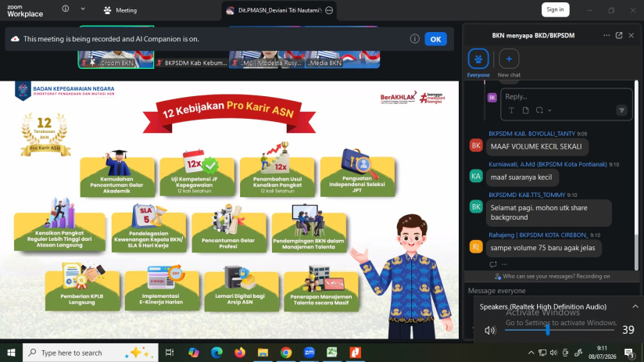Open the recording info icon in banner
The image size is (644, 362).
(414, 39)
